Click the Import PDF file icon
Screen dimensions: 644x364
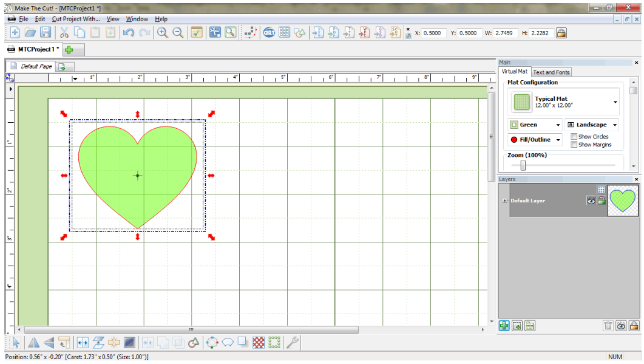tap(333, 32)
